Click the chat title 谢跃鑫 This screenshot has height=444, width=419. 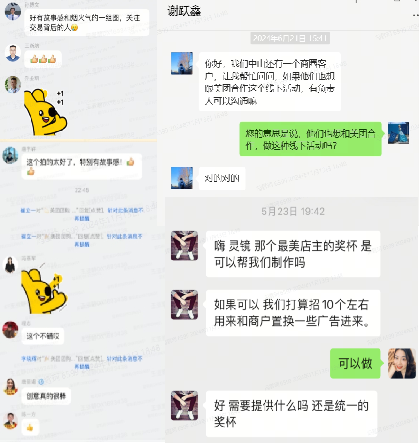(184, 11)
